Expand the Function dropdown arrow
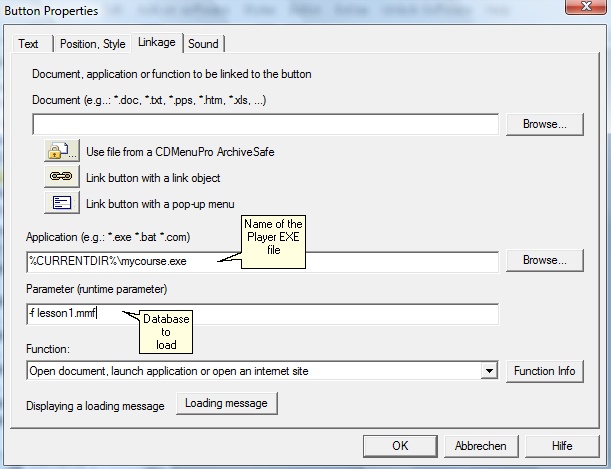Screen dimensions: 611x469 point(489,371)
